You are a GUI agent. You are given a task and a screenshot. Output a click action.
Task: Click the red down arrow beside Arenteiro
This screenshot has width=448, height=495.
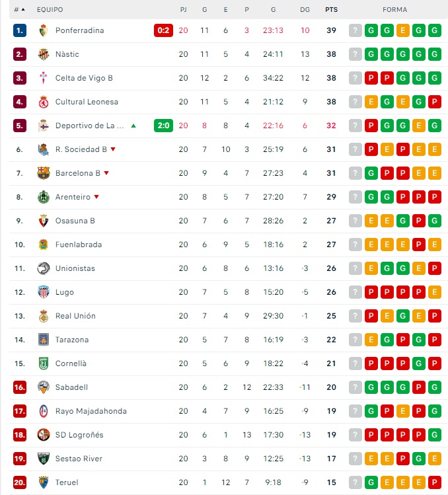[96, 197]
